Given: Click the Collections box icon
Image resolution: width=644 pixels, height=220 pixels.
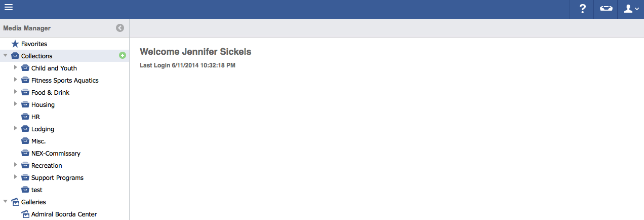Looking at the screenshot, I should [15, 56].
